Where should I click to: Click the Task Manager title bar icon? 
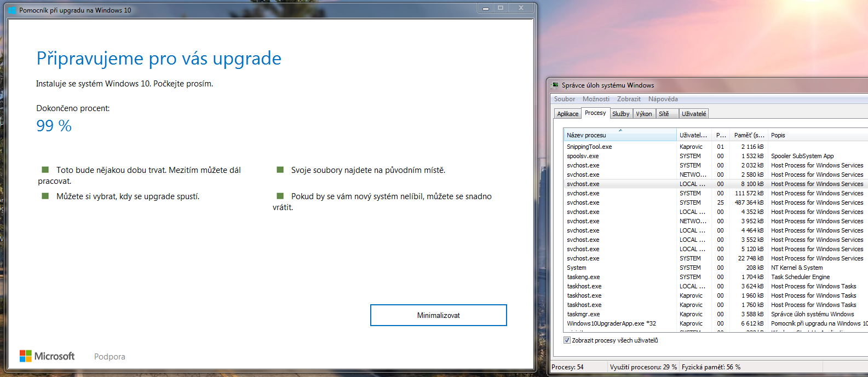(555, 85)
